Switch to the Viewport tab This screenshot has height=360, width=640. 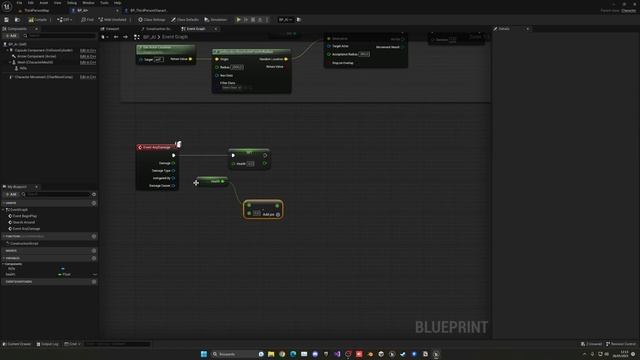click(110, 29)
